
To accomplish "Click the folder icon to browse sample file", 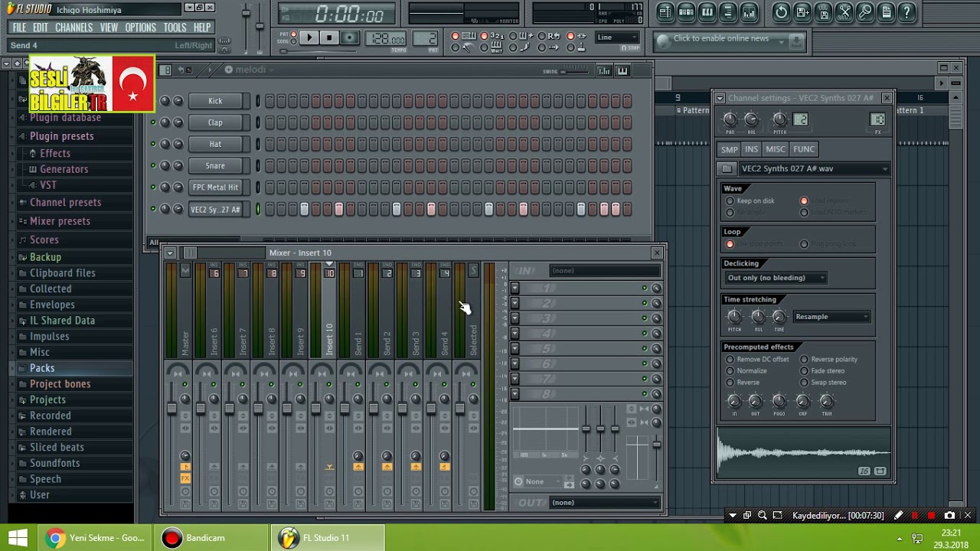I will coord(727,168).
